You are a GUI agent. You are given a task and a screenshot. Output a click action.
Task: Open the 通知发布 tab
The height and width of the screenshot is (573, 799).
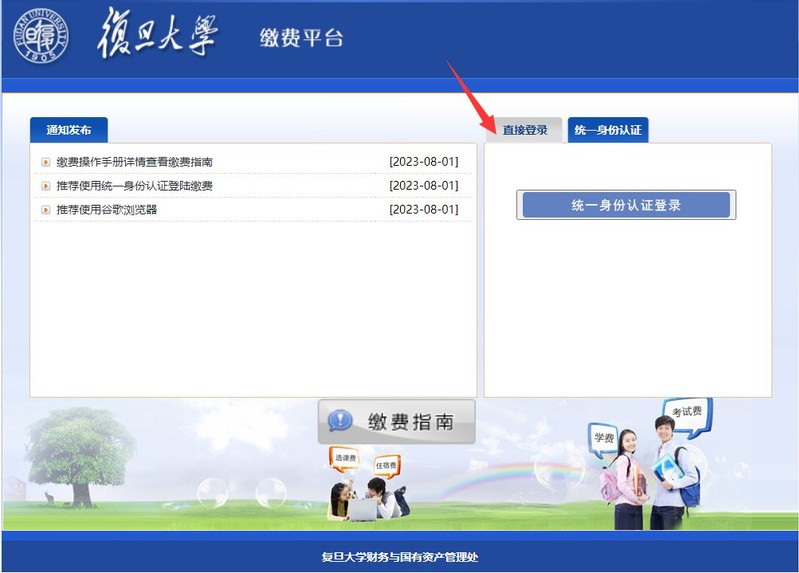pyautogui.click(x=68, y=130)
